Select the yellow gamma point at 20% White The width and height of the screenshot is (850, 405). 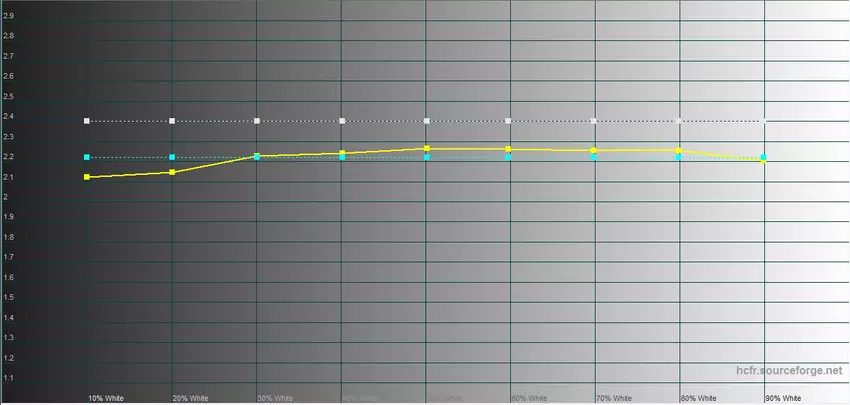tap(173, 172)
